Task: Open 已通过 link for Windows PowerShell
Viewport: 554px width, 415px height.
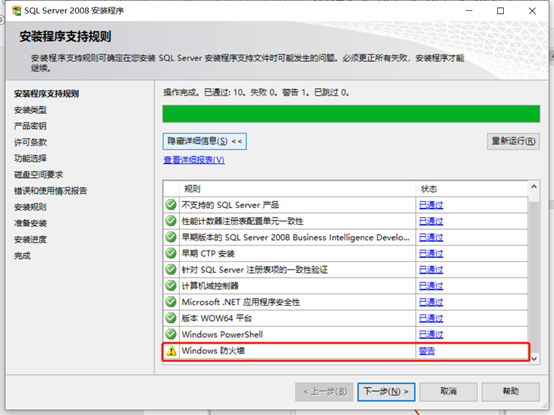Action: [431, 334]
